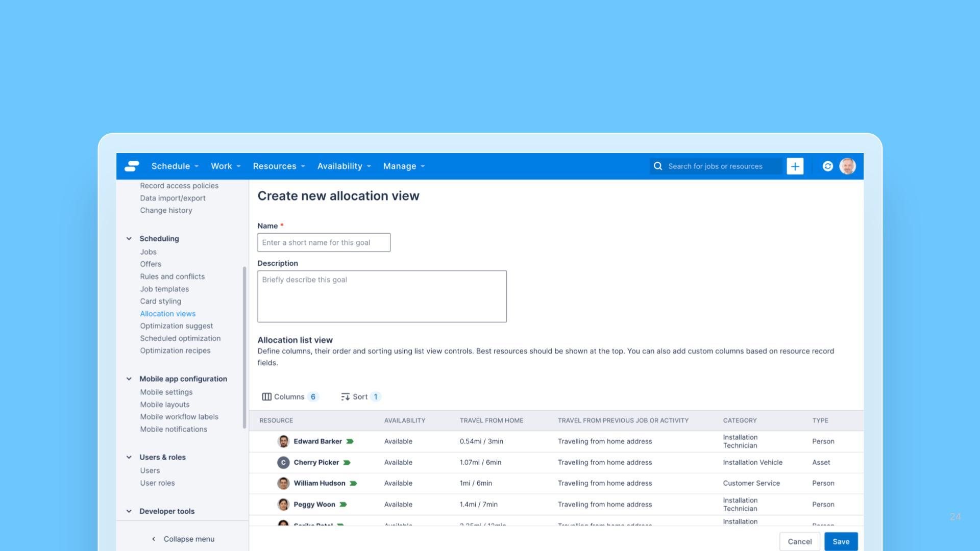Open Change history
The image size is (980, 551).
click(x=166, y=210)
